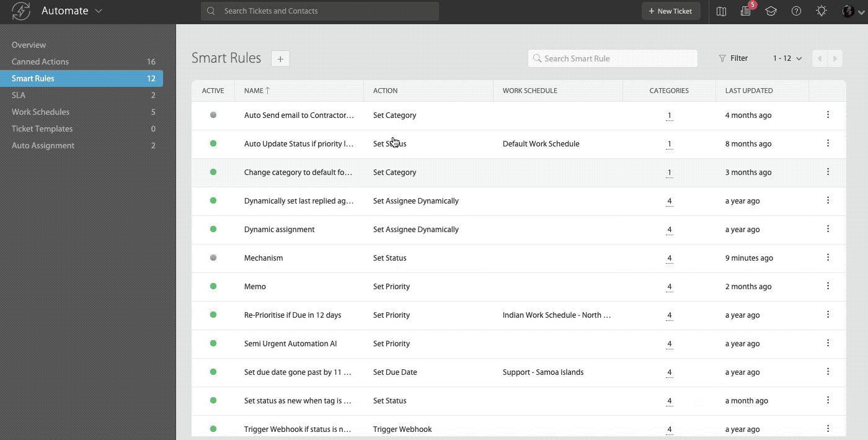Open more options for Memo rule
Screen dimensions: 868x440
coord(828,286)
